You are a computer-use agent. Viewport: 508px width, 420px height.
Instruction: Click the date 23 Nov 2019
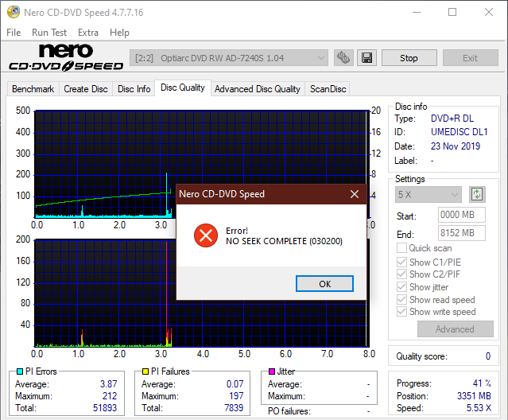pos(456,146)
